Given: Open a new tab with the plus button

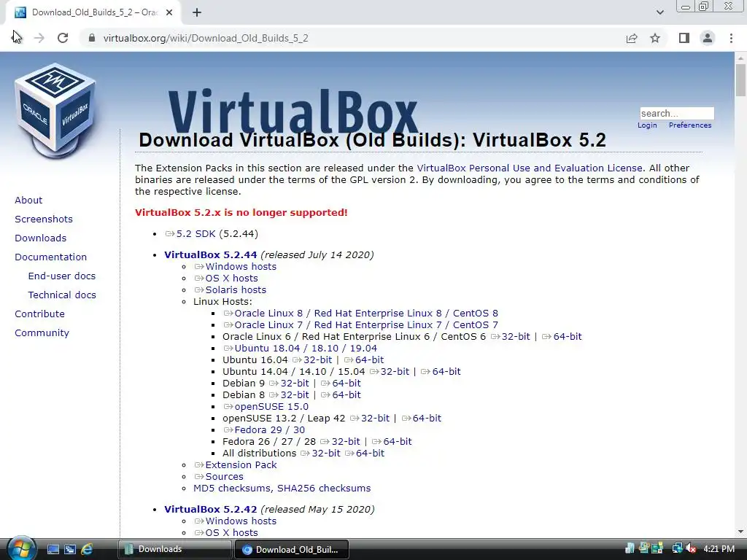Looking at the screenshot, I should click(197, 12).
